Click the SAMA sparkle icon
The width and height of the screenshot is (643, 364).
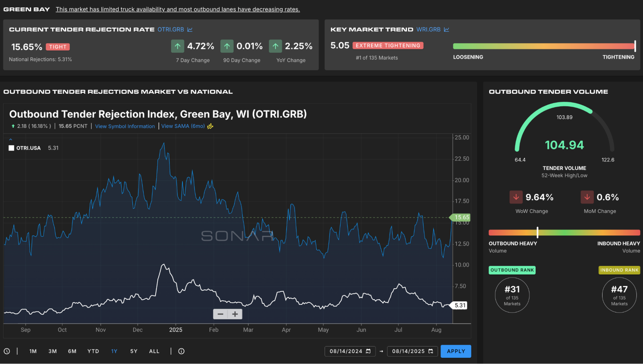pyautogui.click(x=210, y=126)
